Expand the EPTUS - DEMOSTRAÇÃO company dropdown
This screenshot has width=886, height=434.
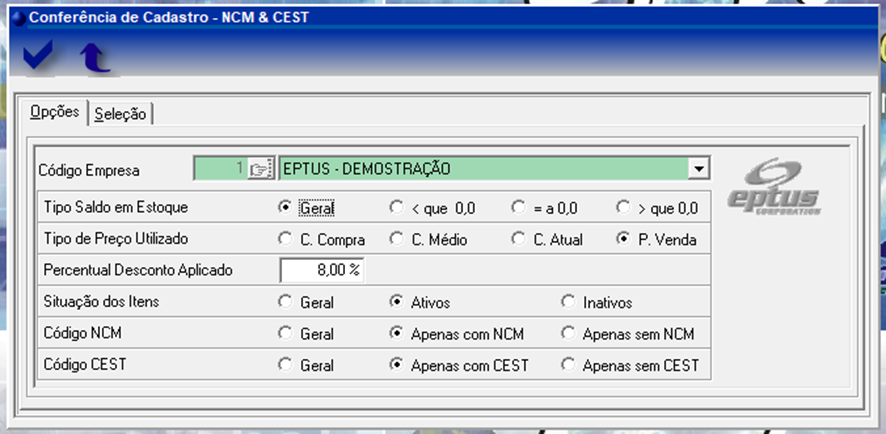699,169
